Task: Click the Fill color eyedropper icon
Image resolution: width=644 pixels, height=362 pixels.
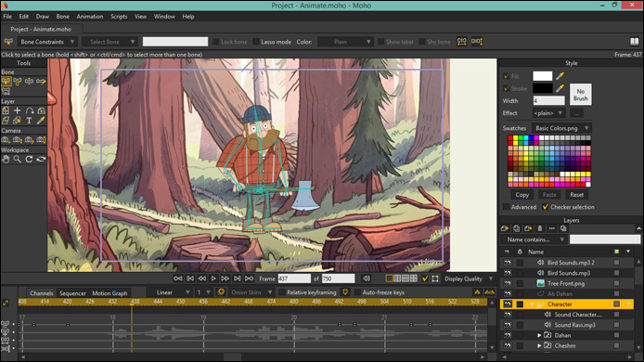Action: pyautogui.click(x=560, y=76)
